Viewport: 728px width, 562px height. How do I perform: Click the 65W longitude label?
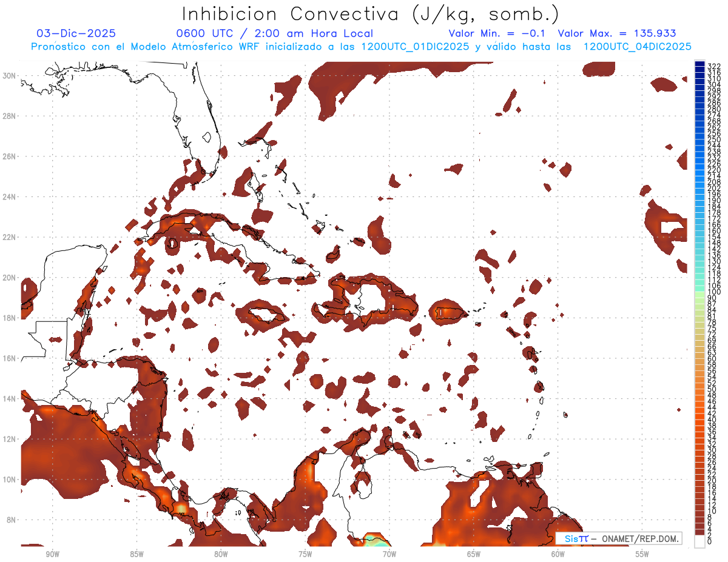coord(474,554)
